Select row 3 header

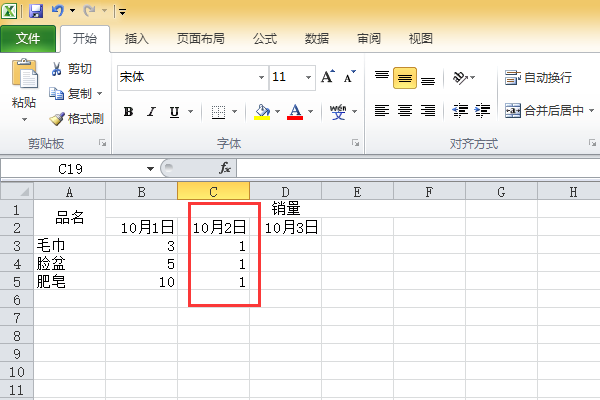[17, 245]
